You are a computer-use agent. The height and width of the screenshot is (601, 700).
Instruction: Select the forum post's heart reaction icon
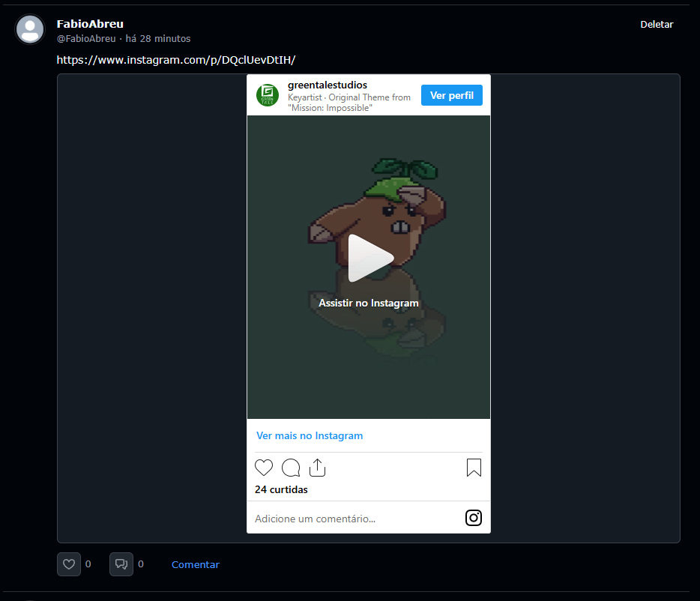point(68,564)
